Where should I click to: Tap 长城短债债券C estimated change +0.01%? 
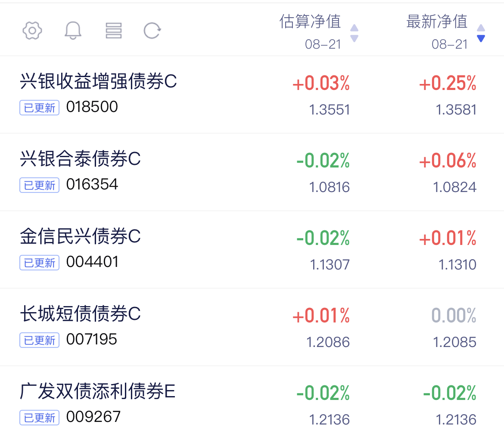point(321,316)
